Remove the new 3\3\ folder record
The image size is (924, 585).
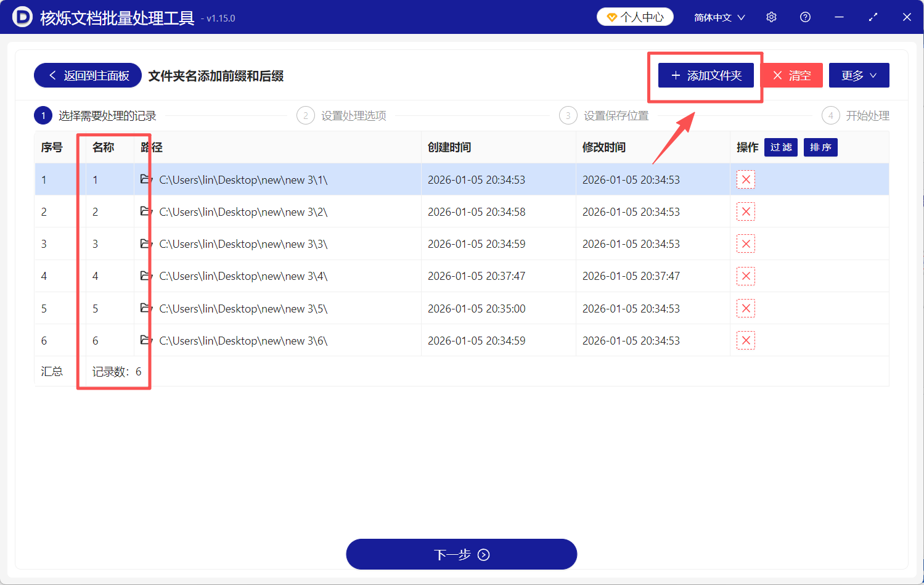(x=746, y=244)
